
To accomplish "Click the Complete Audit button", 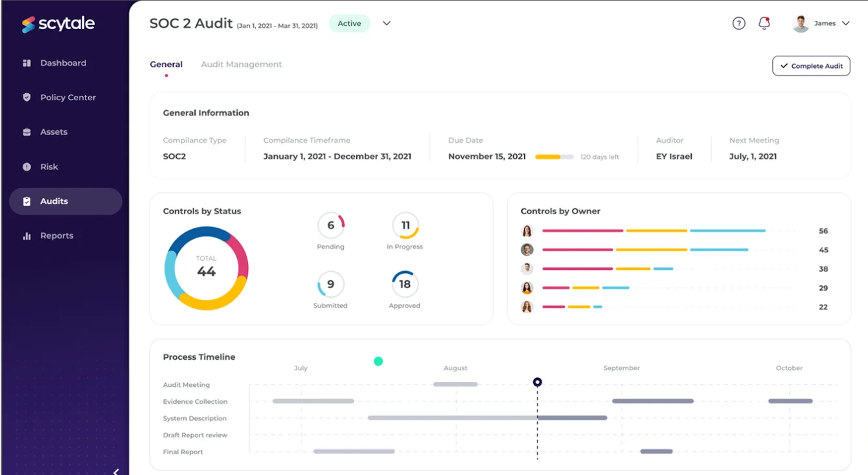I will [811, 66].
